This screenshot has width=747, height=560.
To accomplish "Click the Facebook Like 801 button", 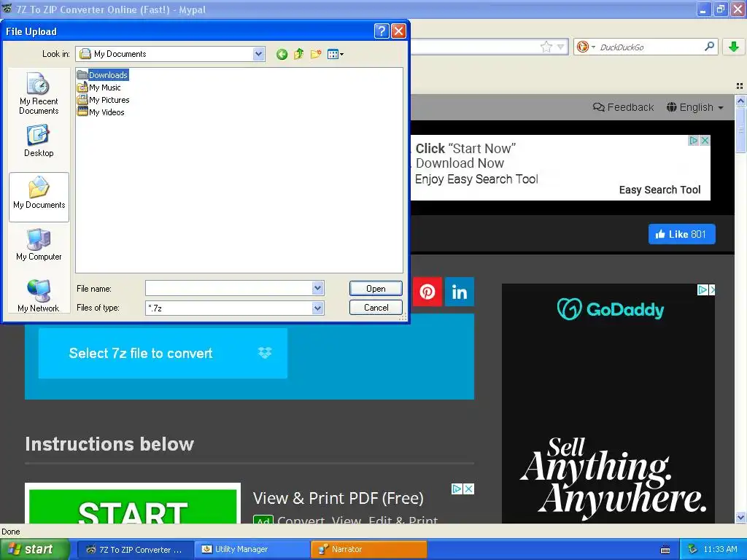I will (682, 234).
